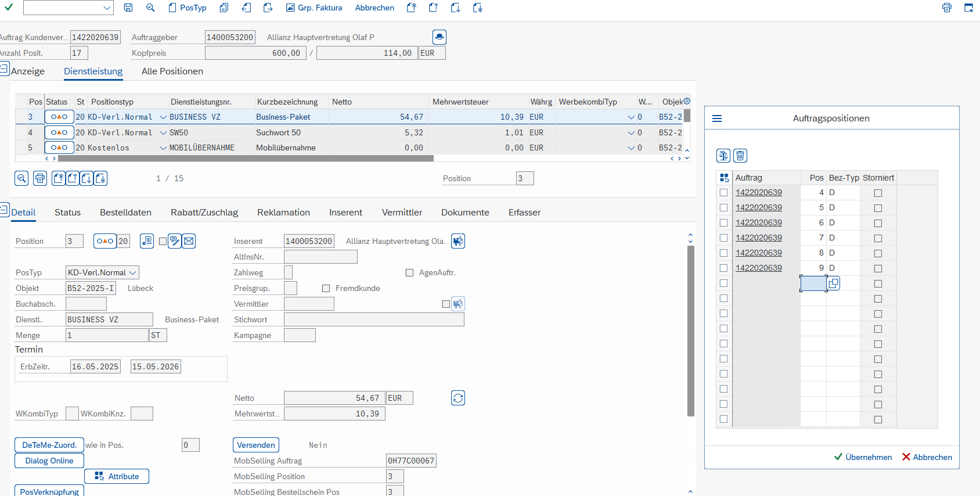Viewport: 980px width, 496px height.
Task: Select row checkbox for position 4
Action: coord(723,192)
